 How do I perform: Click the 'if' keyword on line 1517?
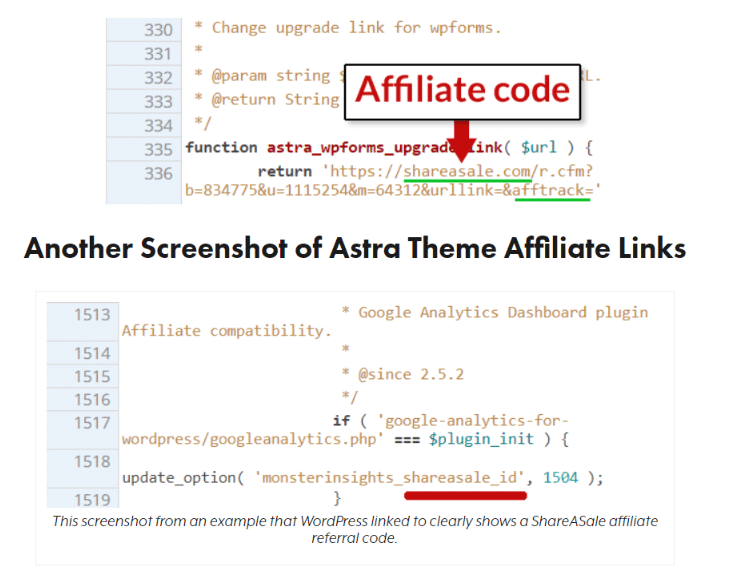point(342,421)
